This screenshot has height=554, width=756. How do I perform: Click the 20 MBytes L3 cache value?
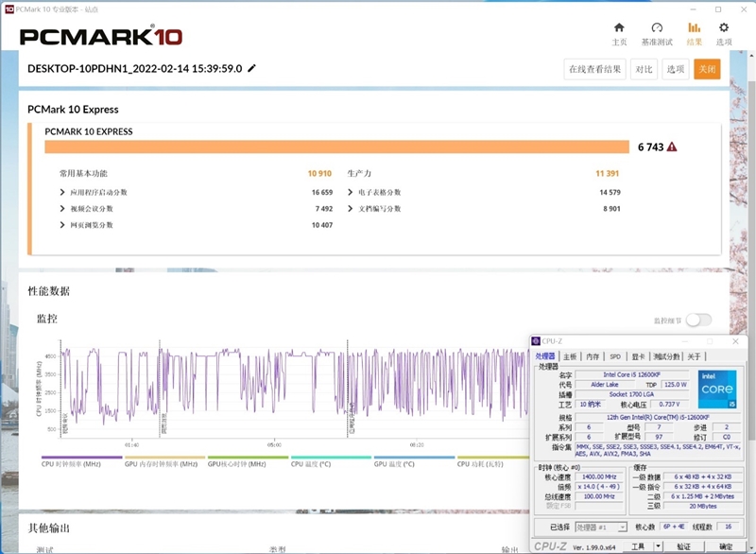point(702,506)
